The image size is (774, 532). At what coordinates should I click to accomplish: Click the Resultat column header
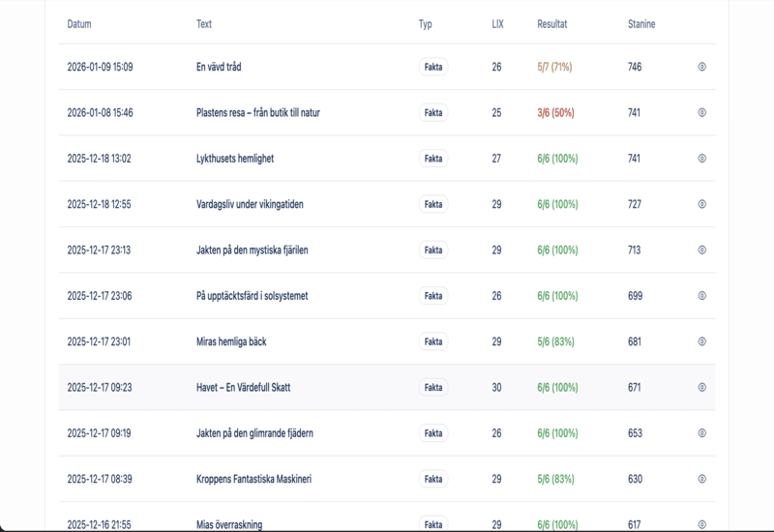coord(552,24)
